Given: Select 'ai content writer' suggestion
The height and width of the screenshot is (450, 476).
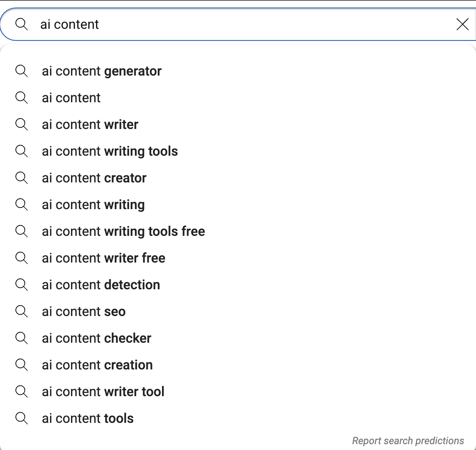Looking at the screenshot, I should [x=238, y=124].
